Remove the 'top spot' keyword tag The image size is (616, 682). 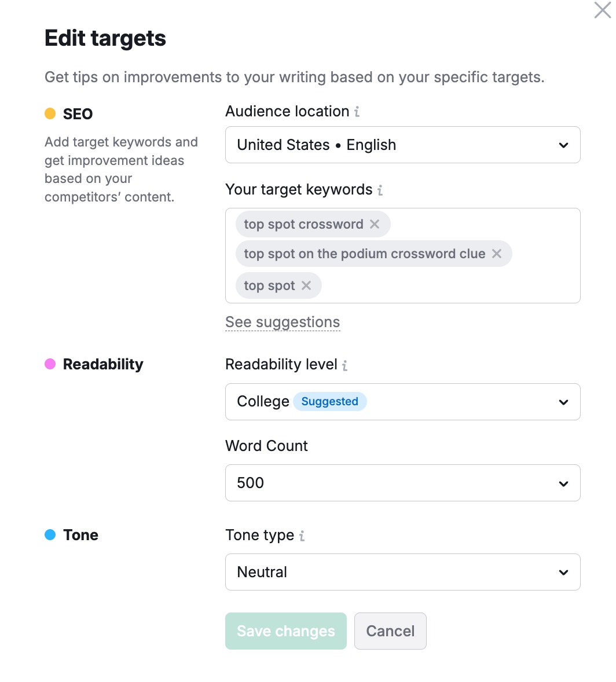307,285
